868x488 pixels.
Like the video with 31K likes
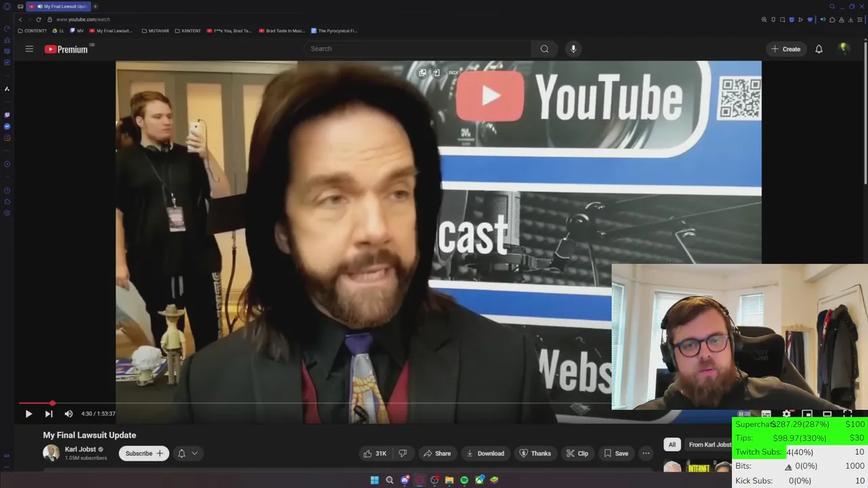click(x=375, y=453)
